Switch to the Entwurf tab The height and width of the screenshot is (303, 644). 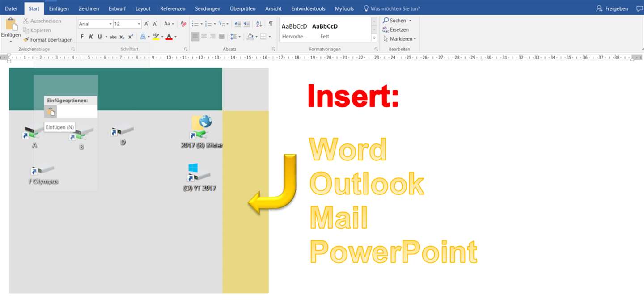coord(117,8)
